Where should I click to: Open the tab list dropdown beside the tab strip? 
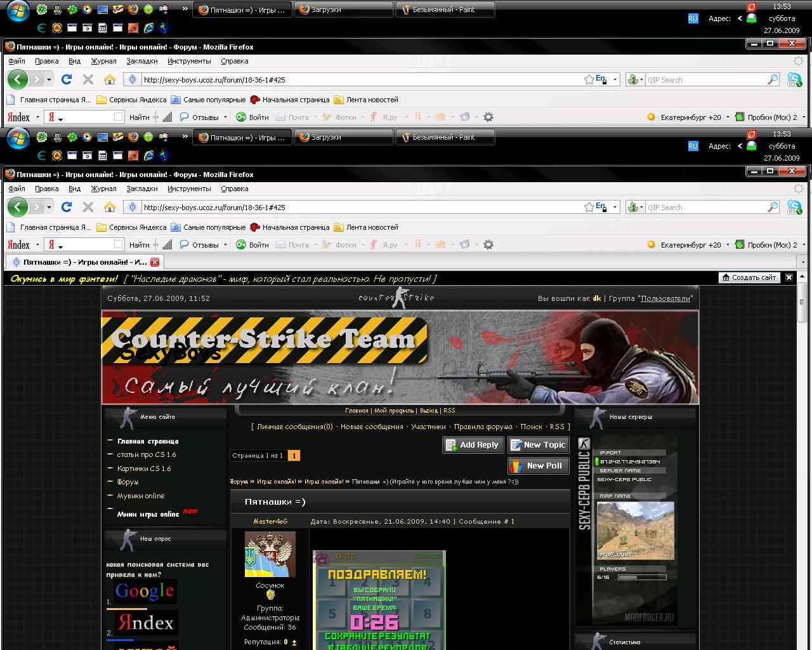803,262
